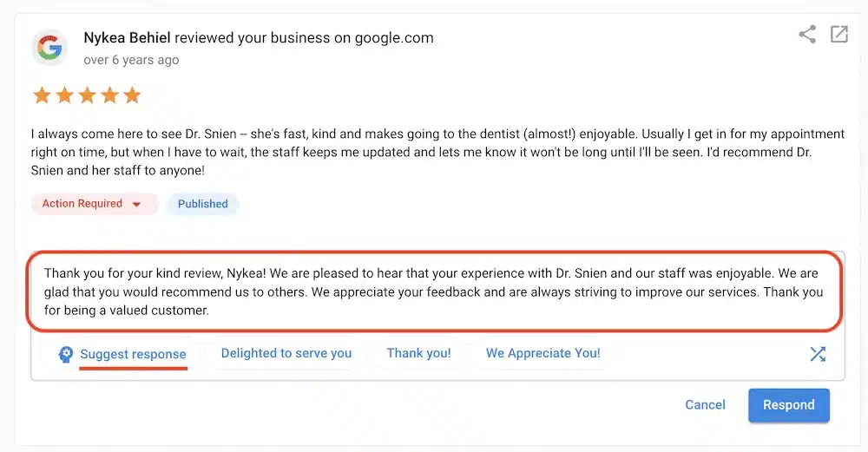This screenshot has height=452, width=868.
Task: Click the share icon
Action: (x=807, y=35)
